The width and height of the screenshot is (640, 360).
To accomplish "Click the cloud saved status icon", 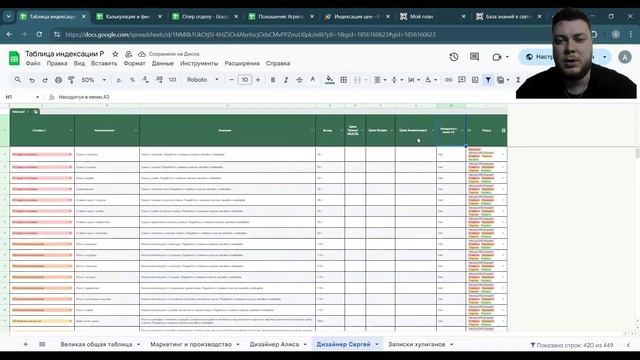I will click(142, 54).
